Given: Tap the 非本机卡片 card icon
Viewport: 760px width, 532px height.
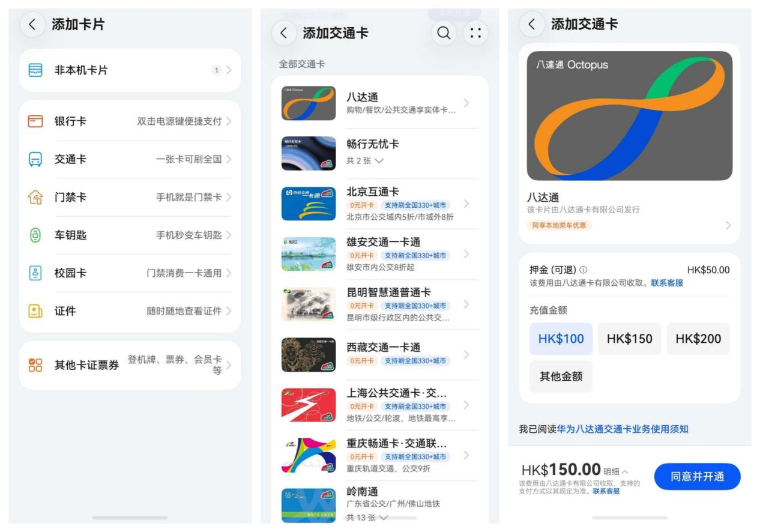Looking at the screenshot, I should tap(36, 70).
